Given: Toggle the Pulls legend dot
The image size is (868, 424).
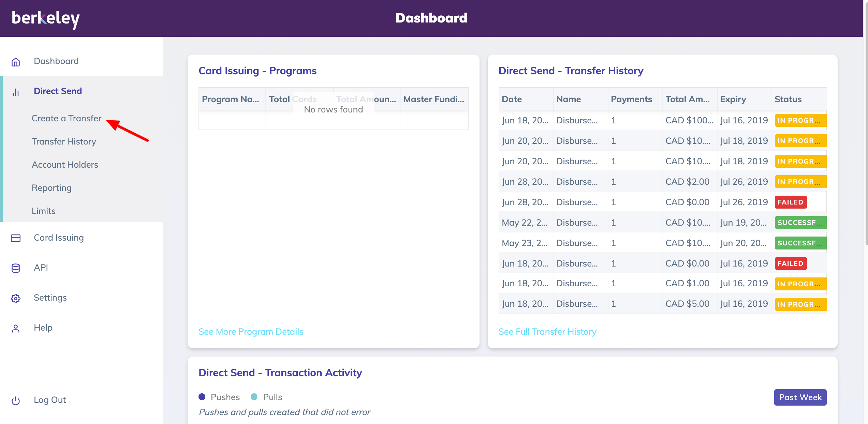Looking at the screenshot, I should point(254,397).
